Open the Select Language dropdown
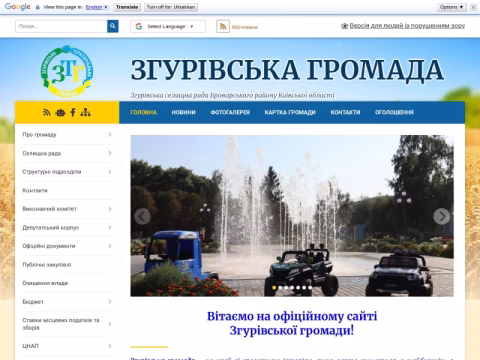The height and width of the screenshot is (360, 480). tap(168, 26)
